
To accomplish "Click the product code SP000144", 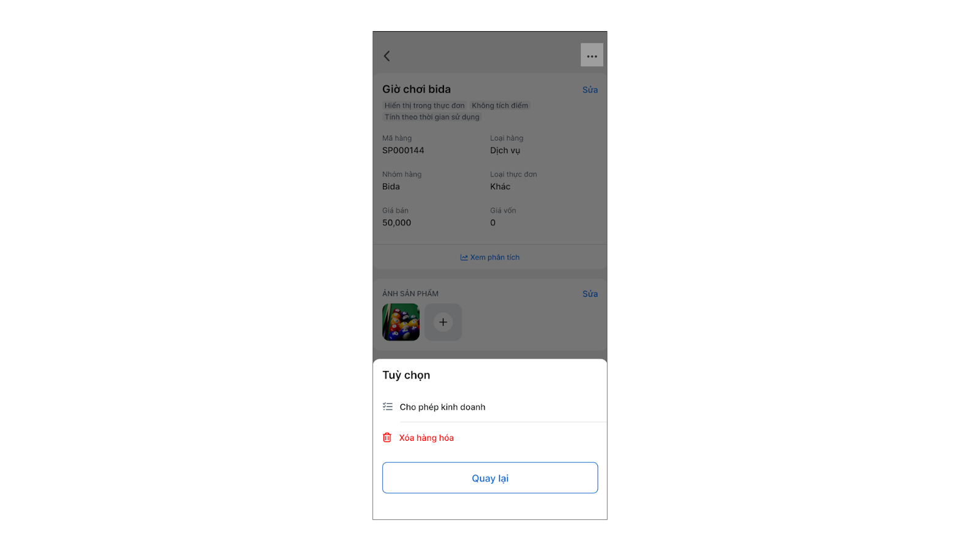I will [x=403, y=150].
